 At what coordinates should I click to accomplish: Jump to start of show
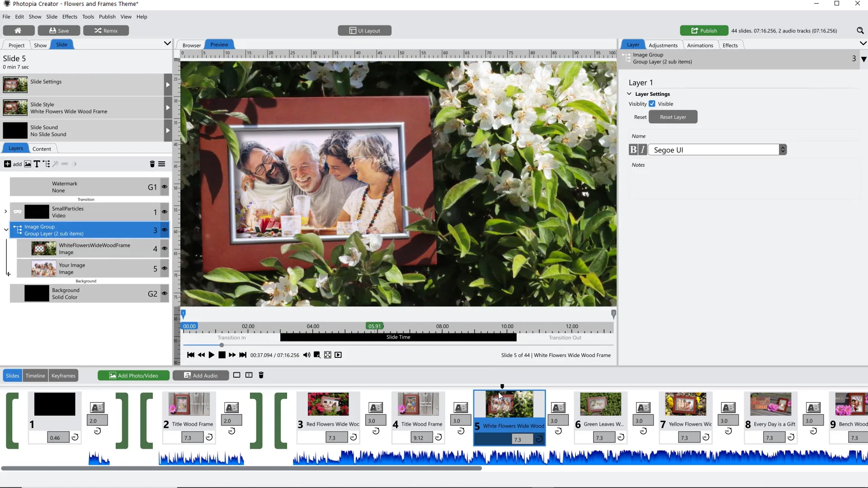[191, 355]
